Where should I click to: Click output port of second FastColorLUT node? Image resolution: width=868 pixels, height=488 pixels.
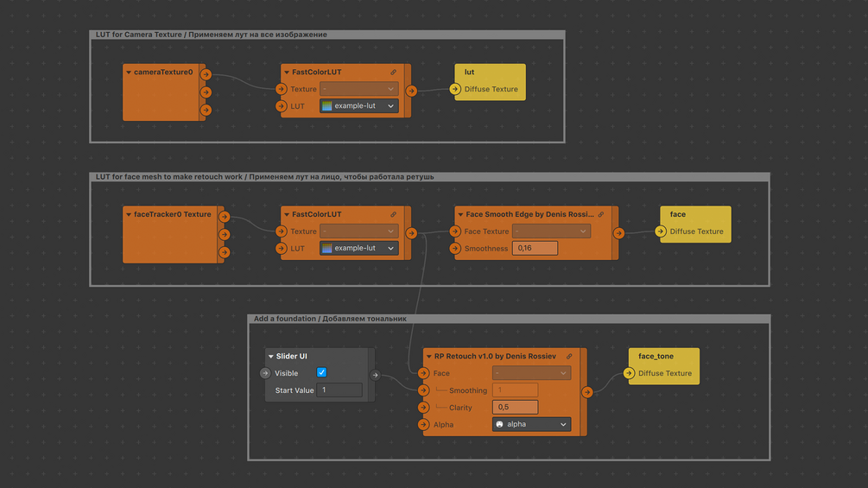[x=411, y=233]
